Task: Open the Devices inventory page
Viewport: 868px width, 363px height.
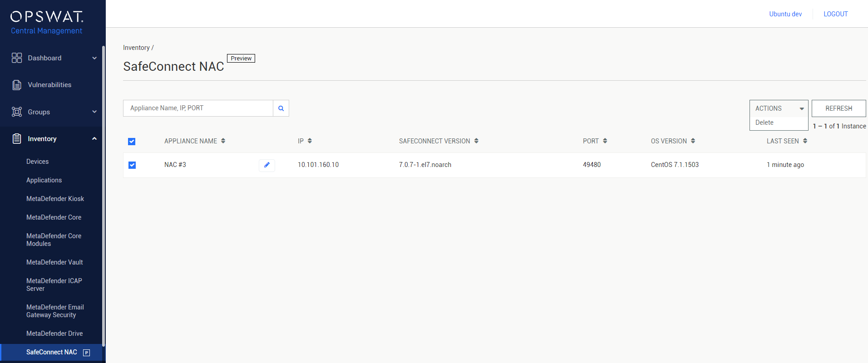Action: [x=37, y=162]
